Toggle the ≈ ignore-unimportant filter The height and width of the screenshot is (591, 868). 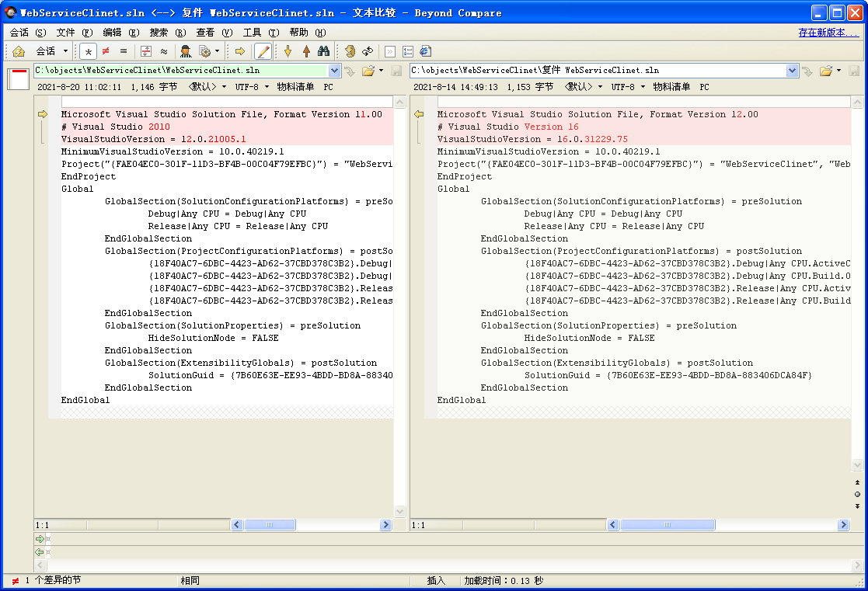coord(163,51)
